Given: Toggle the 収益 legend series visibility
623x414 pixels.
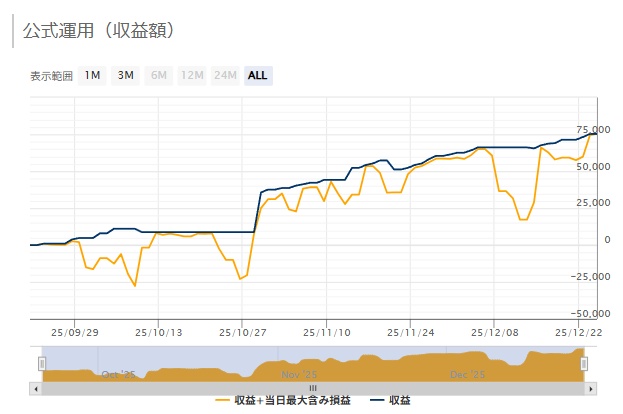Looking at the screenshot, I should tap(399, 401).
